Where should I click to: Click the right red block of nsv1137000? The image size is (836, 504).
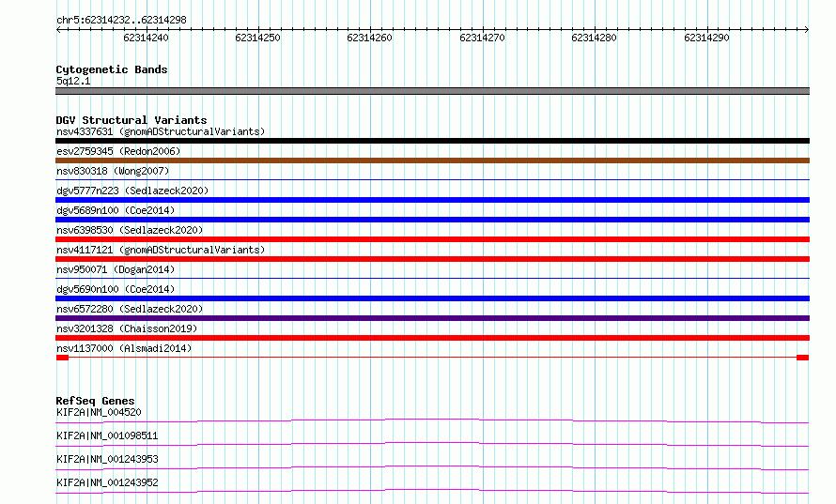[x=803, y=358]
